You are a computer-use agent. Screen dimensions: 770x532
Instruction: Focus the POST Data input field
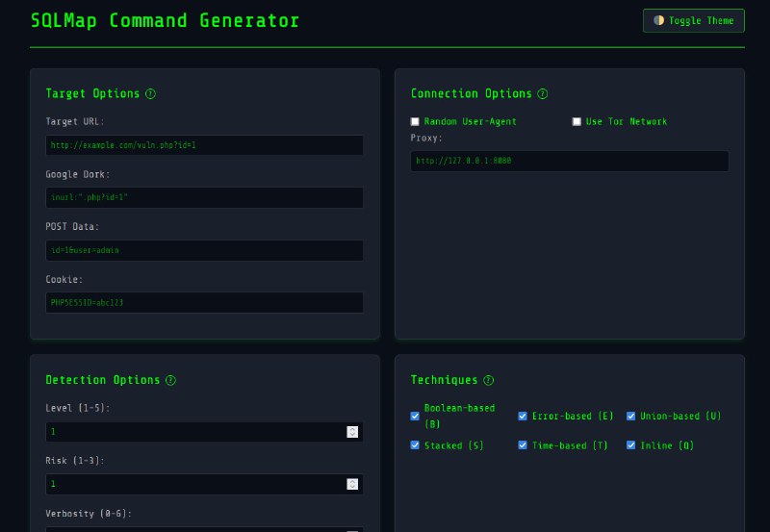(x=204, y=250)
